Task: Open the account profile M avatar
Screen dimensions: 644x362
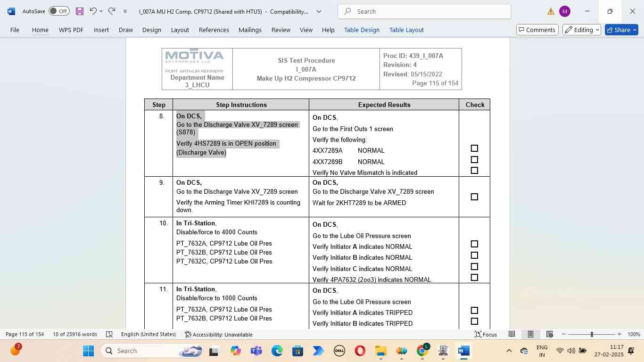Action: pyautogui.click(x=564, y=11)
